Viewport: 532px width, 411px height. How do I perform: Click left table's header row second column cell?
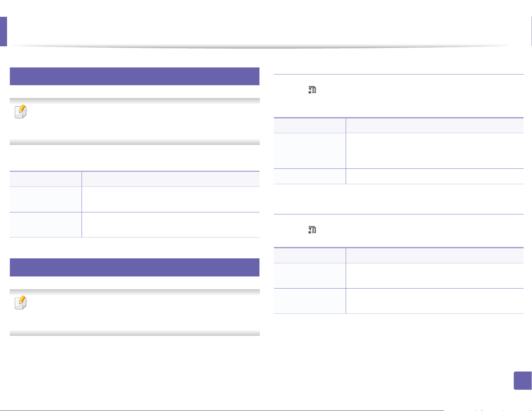tap(171, 179)
